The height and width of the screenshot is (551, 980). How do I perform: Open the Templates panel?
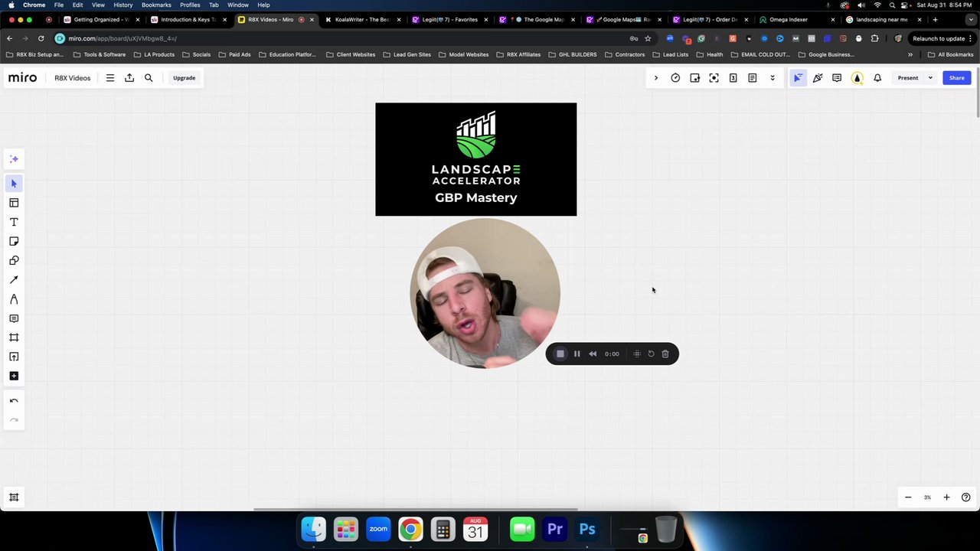pos(14,202)
